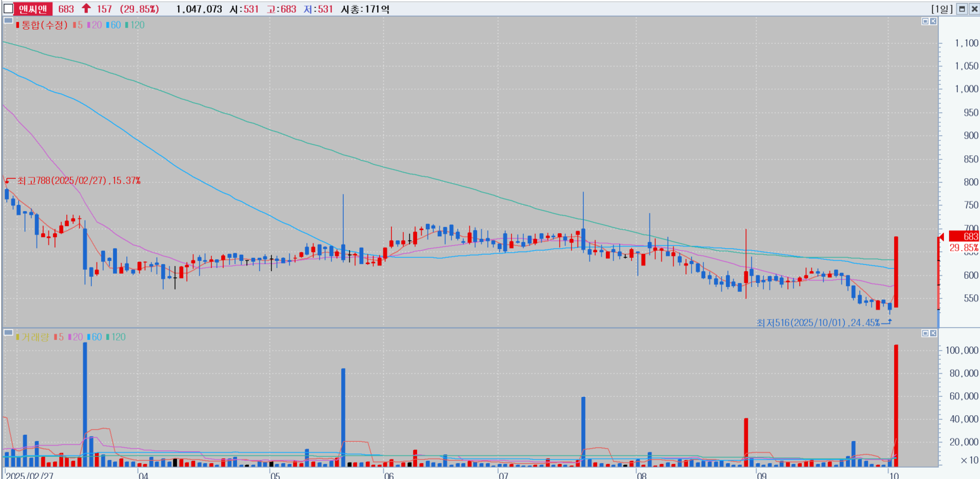The height and width of the screenshot is (479, 980).
Task: Close the chart window from the title bar
Action: (973, 9)
